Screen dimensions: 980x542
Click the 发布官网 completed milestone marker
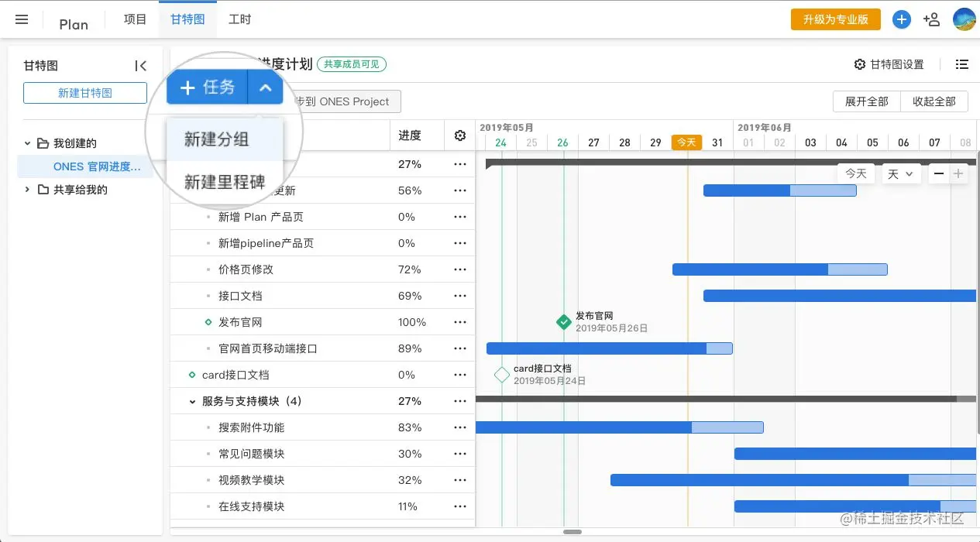pos(564,322)
